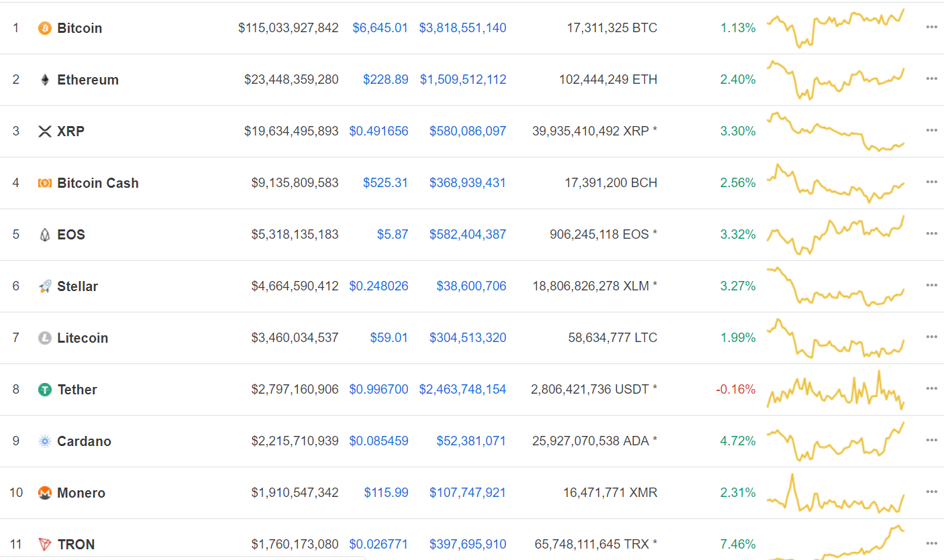Click the Bitcoin Cash logo icon

pyautogui.click(x=45, y=183)
